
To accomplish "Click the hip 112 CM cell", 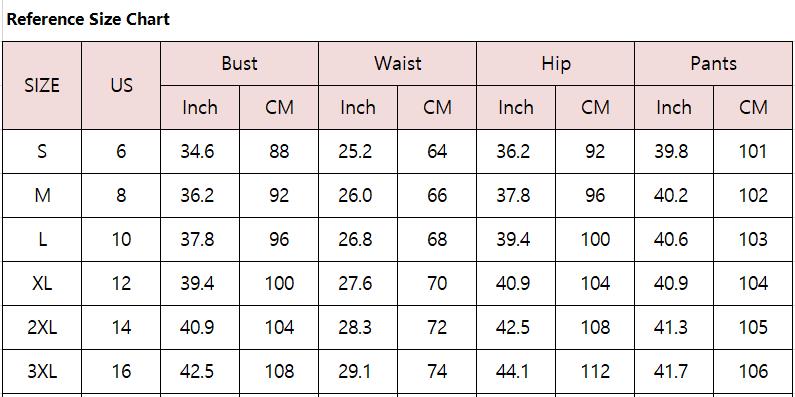I will 595,371.
